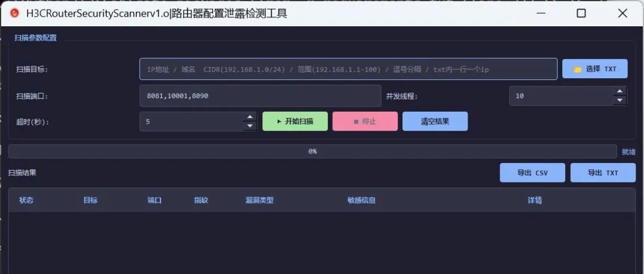Decrease timeout with the down arrow
This screenshot has width=644, height=274.
click(249, 126)
